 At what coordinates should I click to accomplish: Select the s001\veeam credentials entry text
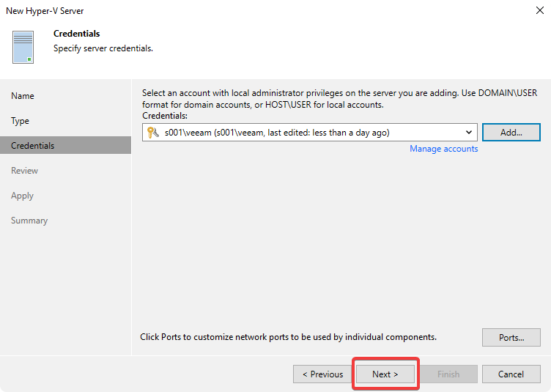pyautogui.click(x=277, y=133)
